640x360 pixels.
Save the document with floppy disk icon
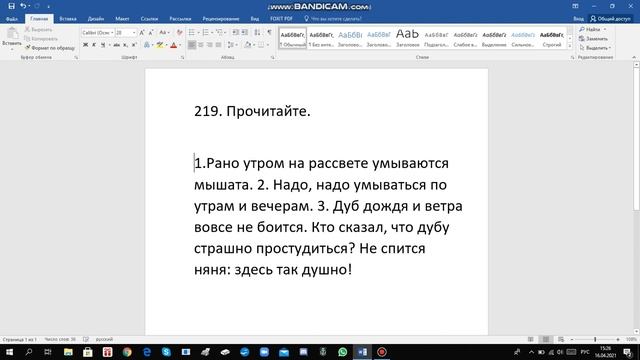pos(11,6)
